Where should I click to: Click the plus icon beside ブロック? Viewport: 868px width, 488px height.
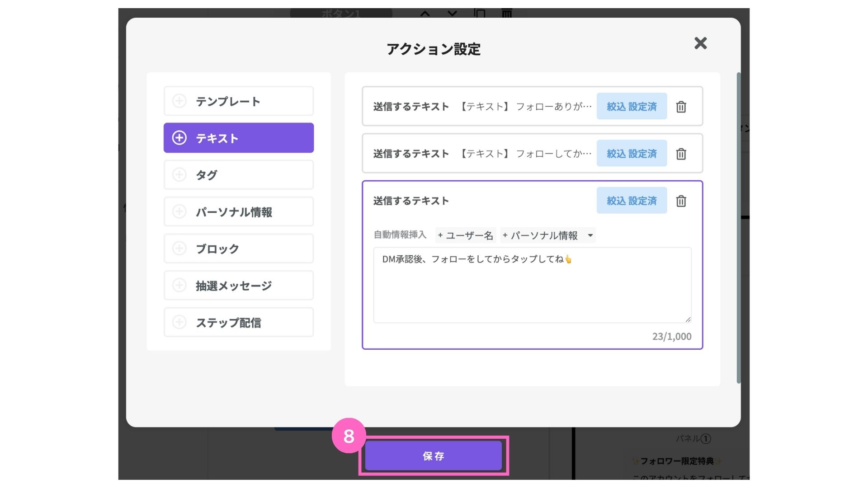coord(179,248)
